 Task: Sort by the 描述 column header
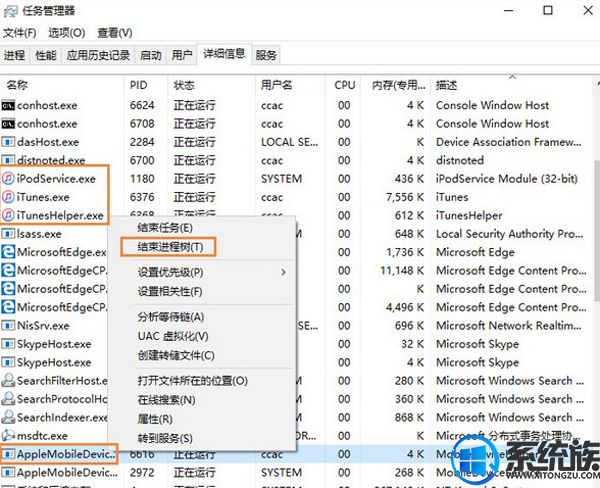[x=512, y=85]
